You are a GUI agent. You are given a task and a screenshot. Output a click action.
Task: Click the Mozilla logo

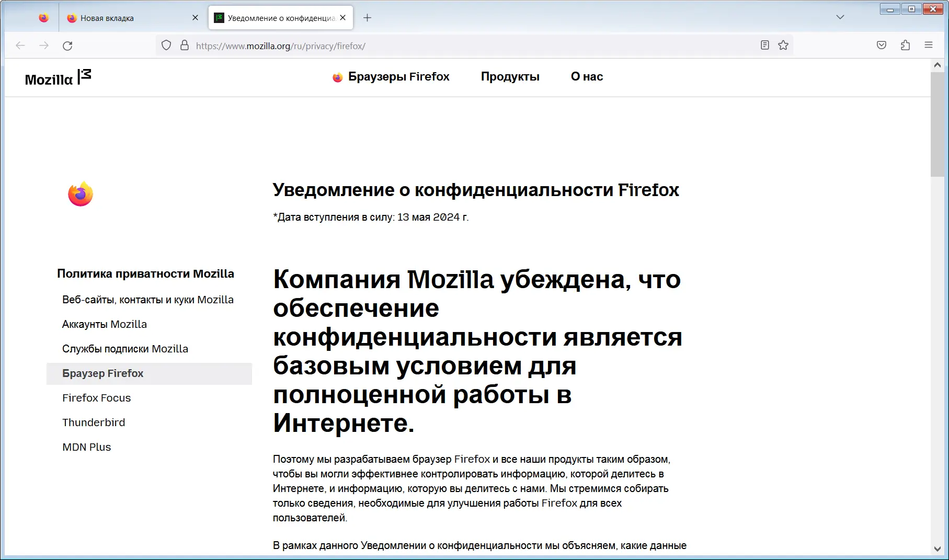click(58, 77)
